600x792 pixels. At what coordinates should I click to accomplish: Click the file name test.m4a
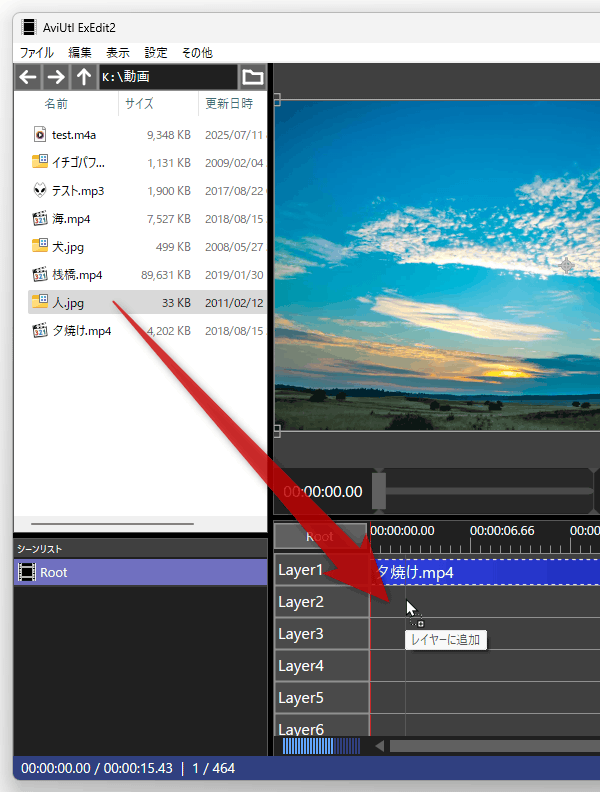coord(74,135)
